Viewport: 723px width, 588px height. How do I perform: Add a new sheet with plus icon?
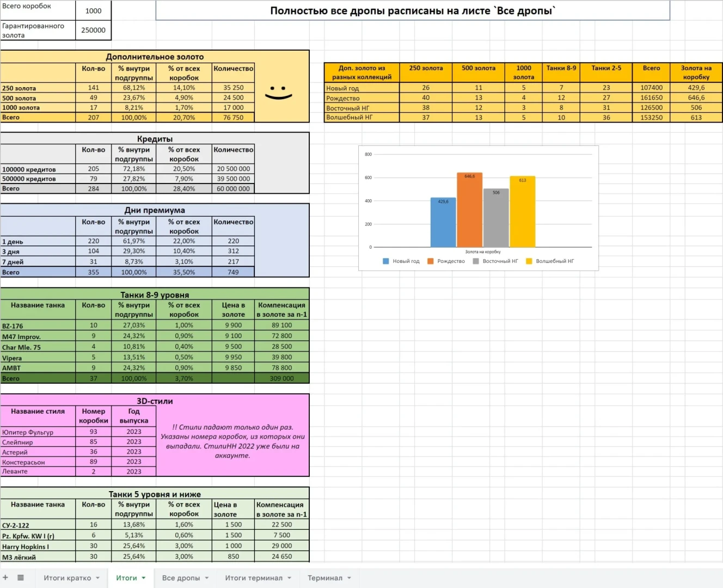point(5,578)
